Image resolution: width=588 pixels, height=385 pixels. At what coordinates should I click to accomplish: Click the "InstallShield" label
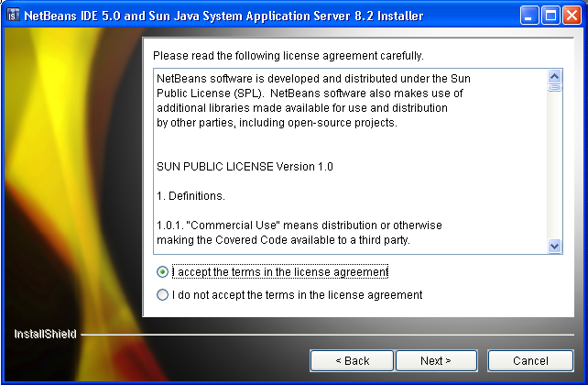[46, 334]
